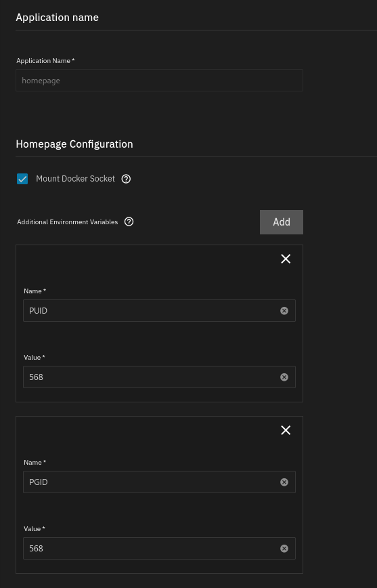This screenshot has width=377, height=588.
Task: Clear the value field under PGID
Action: click(284, 548)
